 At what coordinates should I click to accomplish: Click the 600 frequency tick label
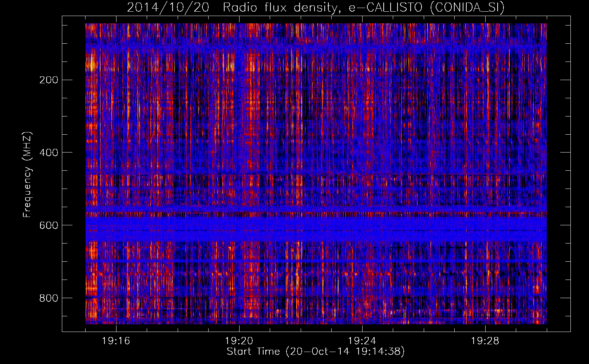click(x=48, y=225)
